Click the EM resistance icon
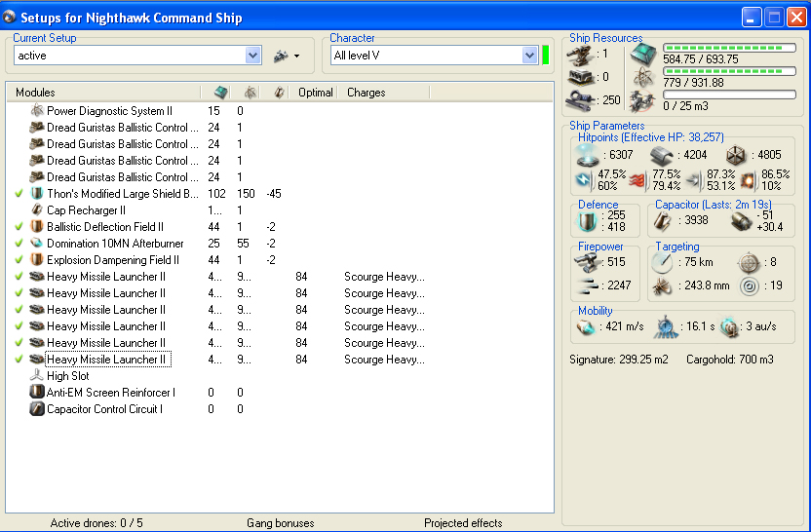The height and width of the screenshot is (532, 811). coord(585,180)
